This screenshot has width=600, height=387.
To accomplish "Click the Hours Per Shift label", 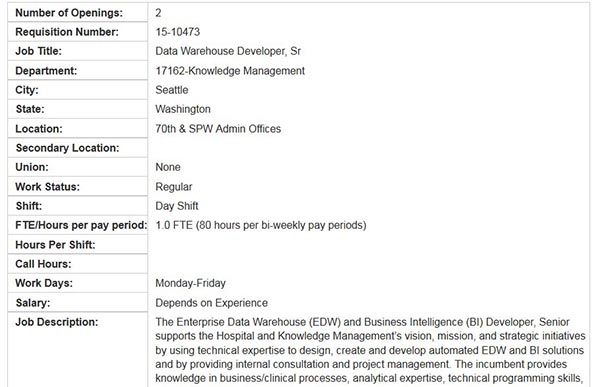I will 55,245.
